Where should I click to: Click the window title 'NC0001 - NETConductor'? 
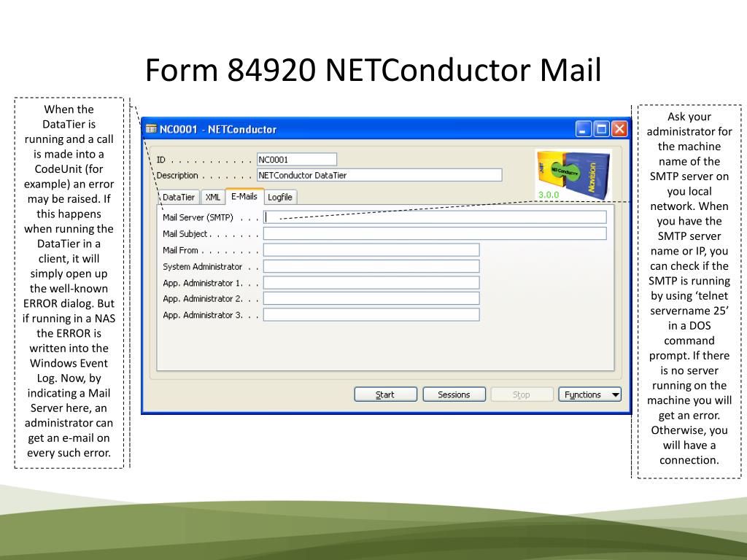coord(217,130)
